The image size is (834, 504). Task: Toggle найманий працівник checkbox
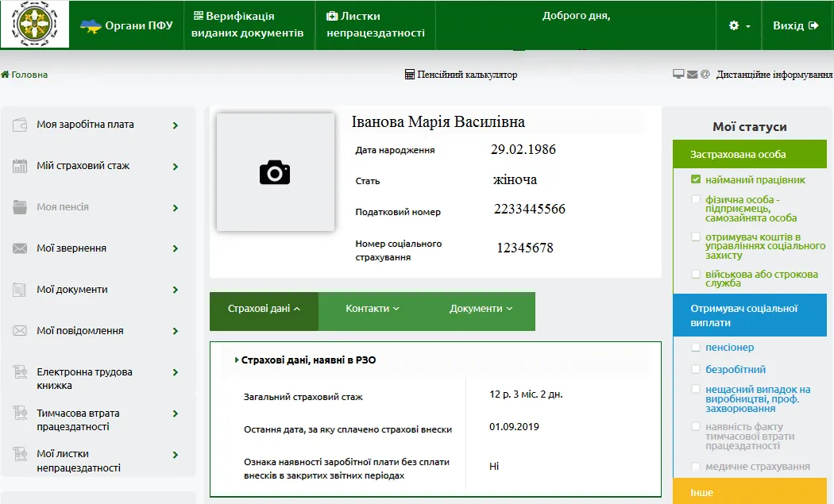pyautogui.click(x=696, y=179)
